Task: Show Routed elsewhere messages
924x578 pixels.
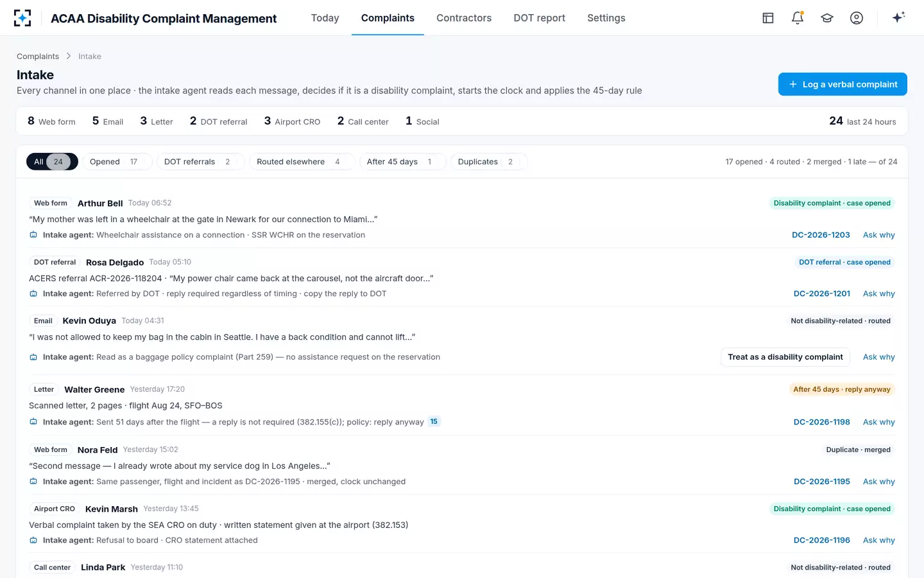Action: point(302,162)
